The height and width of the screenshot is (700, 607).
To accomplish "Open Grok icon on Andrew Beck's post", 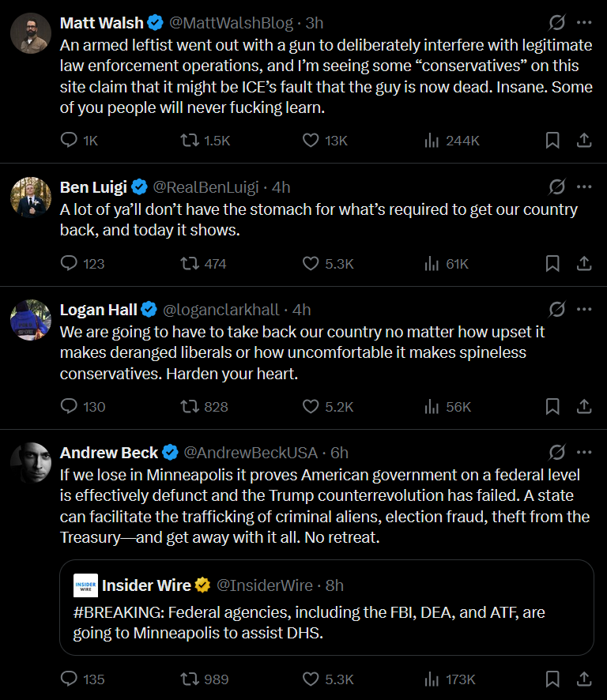I will click(556, 453).
